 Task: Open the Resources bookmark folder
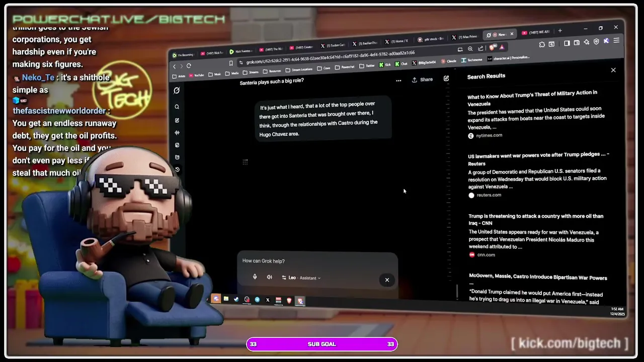coord(272,71)
